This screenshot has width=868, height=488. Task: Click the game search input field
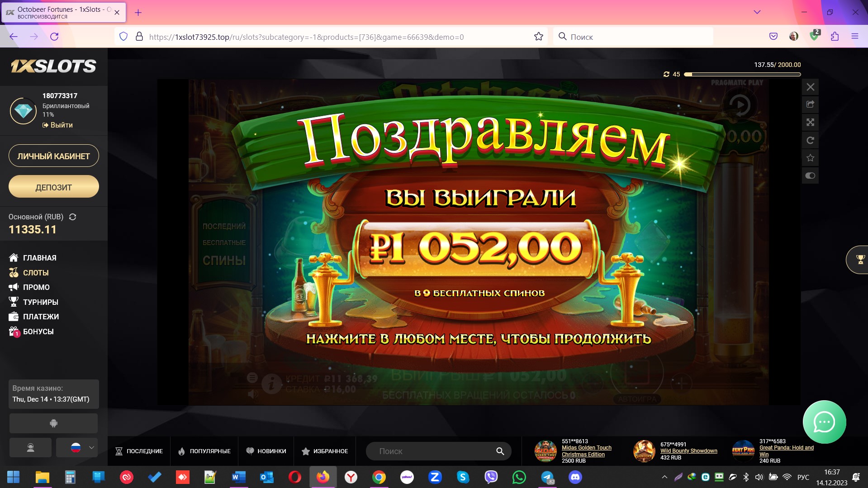pos(434,451)
